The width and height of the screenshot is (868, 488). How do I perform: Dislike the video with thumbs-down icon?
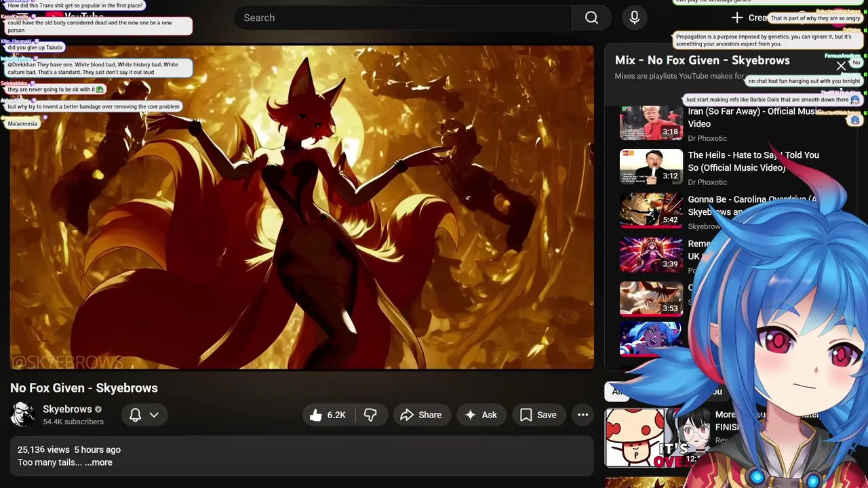[x=371, y=415]
